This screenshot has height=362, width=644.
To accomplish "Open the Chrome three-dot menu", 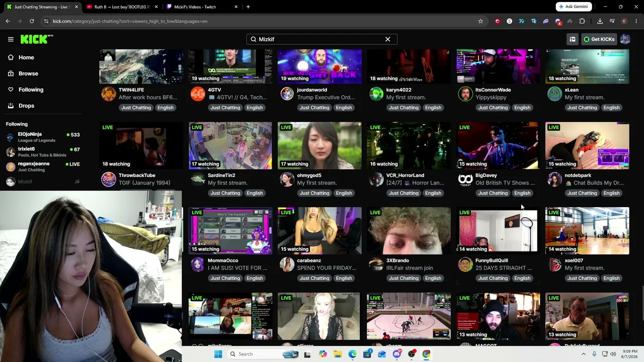I will tap(636, 21).
